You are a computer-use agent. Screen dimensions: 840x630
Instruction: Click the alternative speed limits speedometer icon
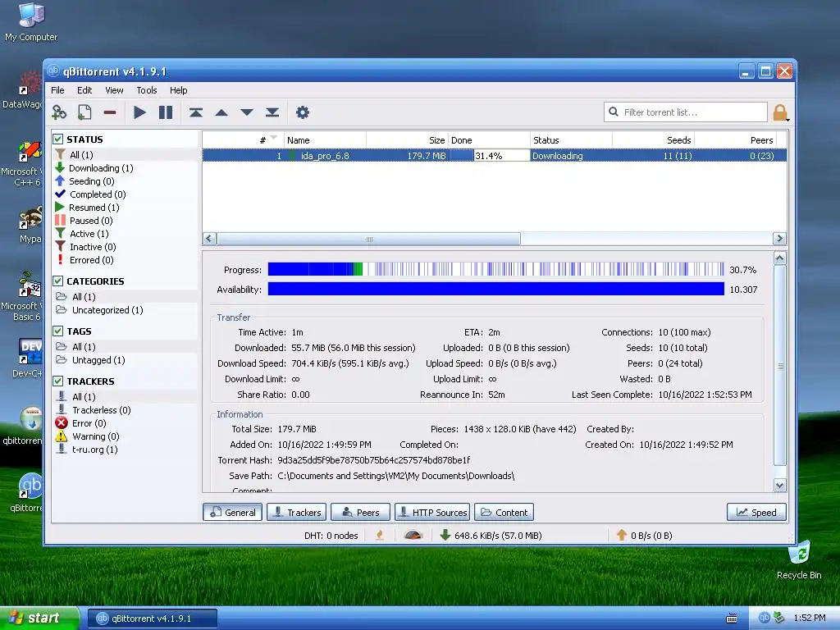pos(413,535)
